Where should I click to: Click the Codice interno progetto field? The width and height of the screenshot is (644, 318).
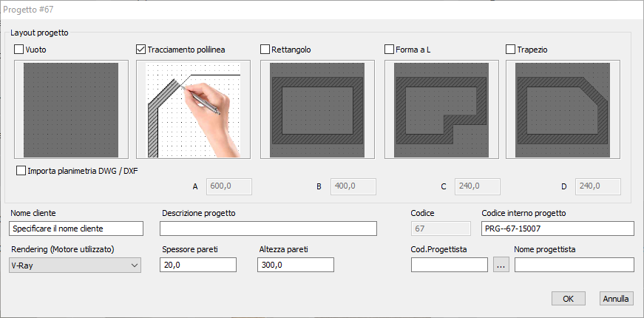[557, 229]
